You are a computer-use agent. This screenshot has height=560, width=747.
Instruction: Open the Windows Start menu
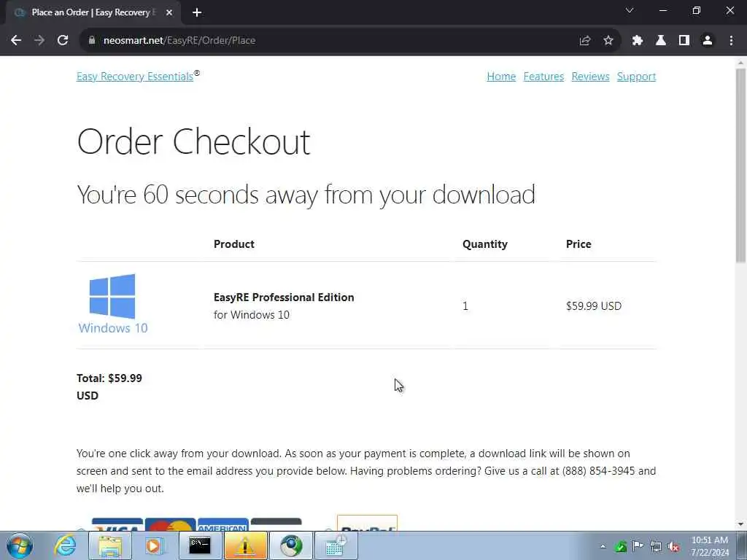tap(20, 545)
